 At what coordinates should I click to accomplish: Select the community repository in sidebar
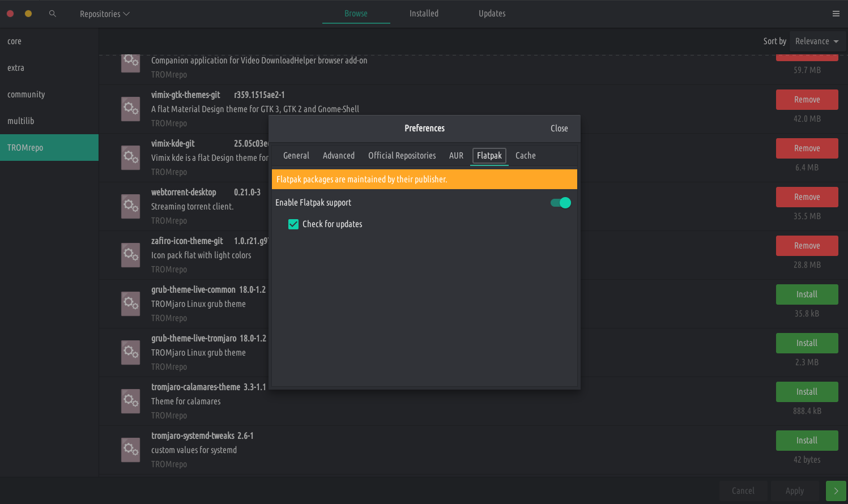[26, 95]
